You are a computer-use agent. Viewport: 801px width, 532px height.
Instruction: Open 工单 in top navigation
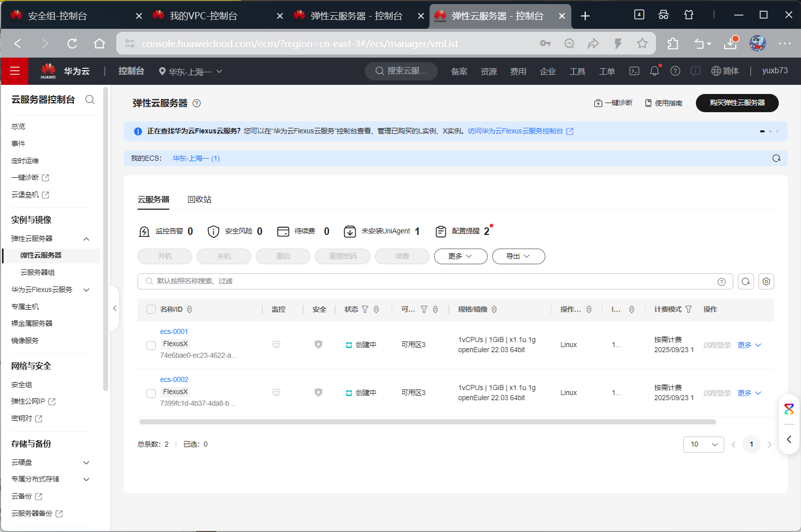click(607, 71)
